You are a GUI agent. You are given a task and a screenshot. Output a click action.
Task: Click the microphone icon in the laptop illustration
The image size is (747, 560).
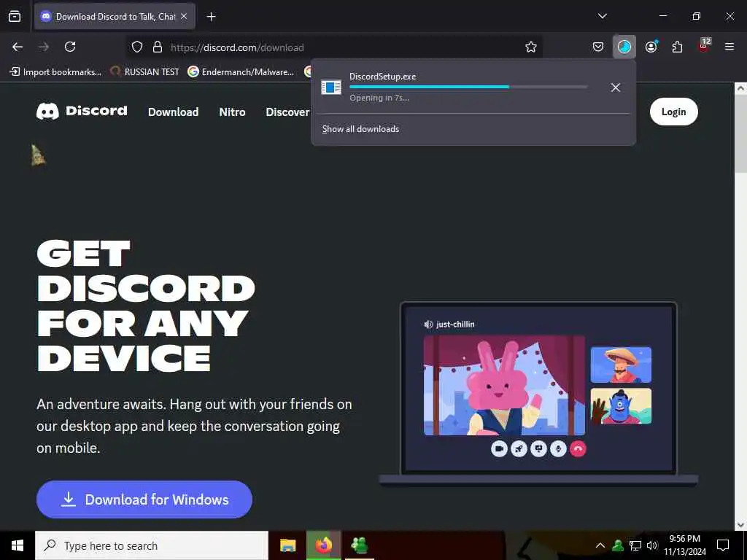pyautogui.click(x=558, y=448)
